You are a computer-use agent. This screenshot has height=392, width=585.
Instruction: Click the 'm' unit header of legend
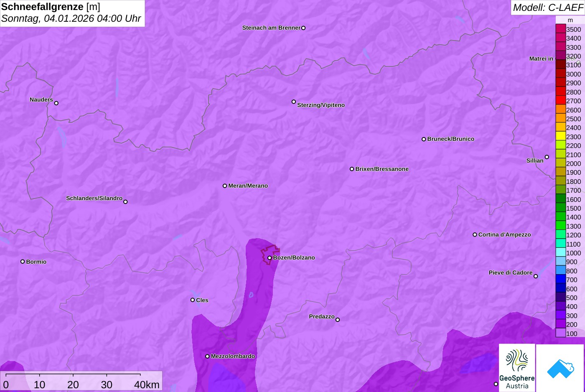click(x=570, y=20)
